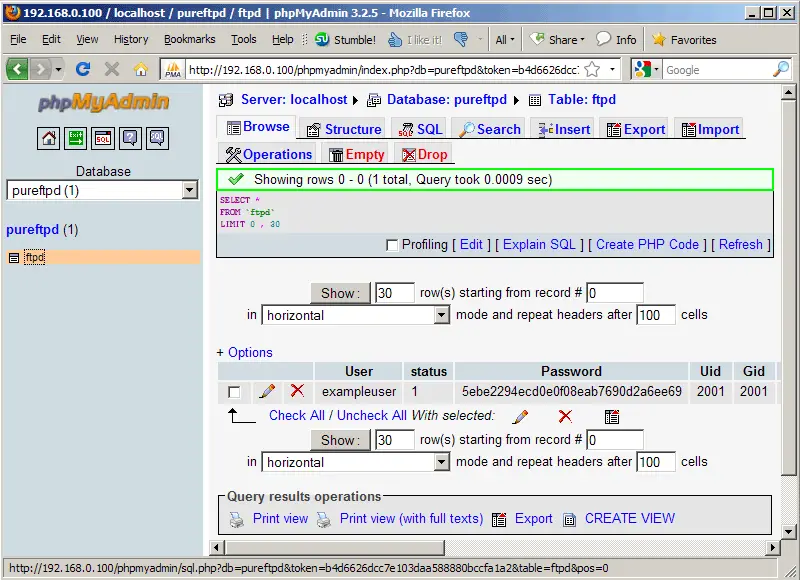Image resolution: width=800 pixels, height=580 pixels.
Task: Click the Explain SQL link
Action: tap(539, 245)
